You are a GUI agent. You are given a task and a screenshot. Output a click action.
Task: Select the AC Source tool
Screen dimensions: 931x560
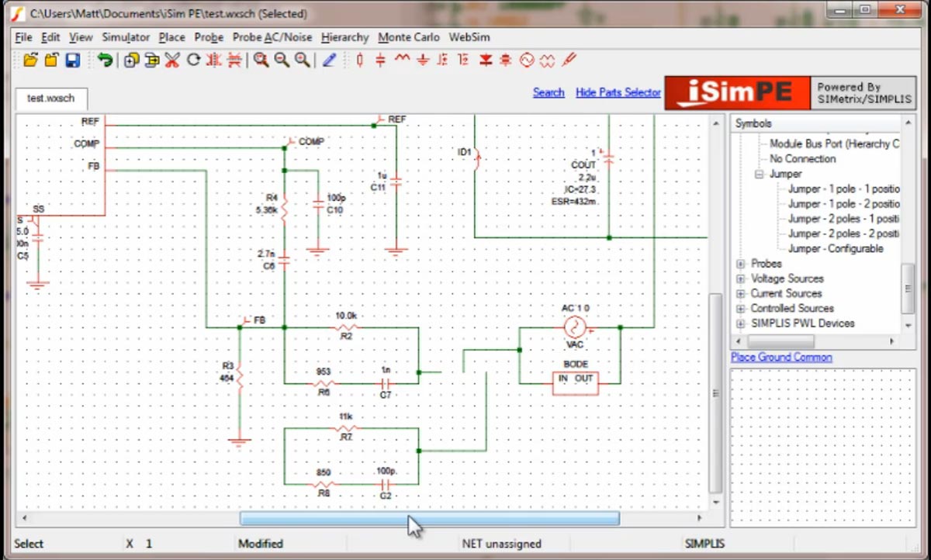coord(526,60)
